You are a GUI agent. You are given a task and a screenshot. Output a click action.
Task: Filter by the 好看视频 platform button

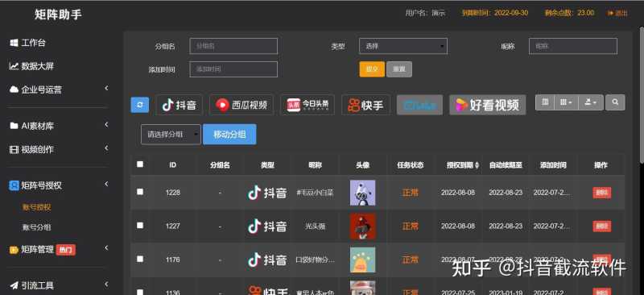488,105
